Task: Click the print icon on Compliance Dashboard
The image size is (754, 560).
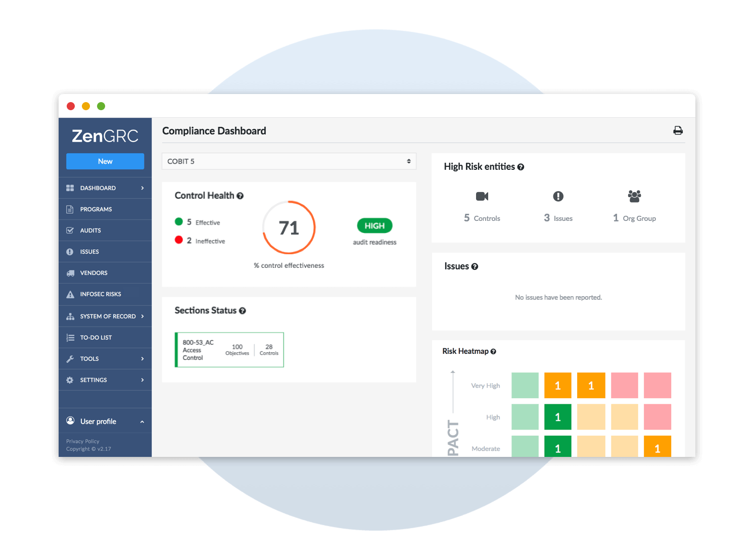Action: pyautogui.click(x=678, y=131)
